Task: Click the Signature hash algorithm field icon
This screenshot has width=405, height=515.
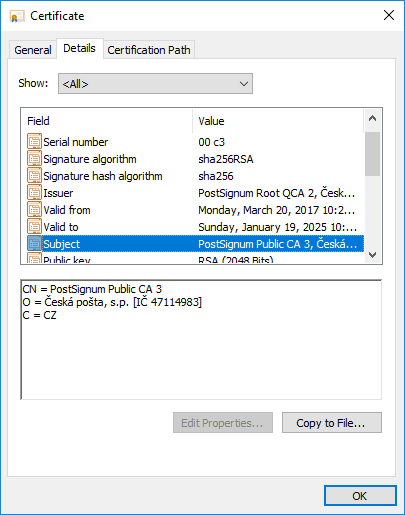Action: [x=34, y=176]
